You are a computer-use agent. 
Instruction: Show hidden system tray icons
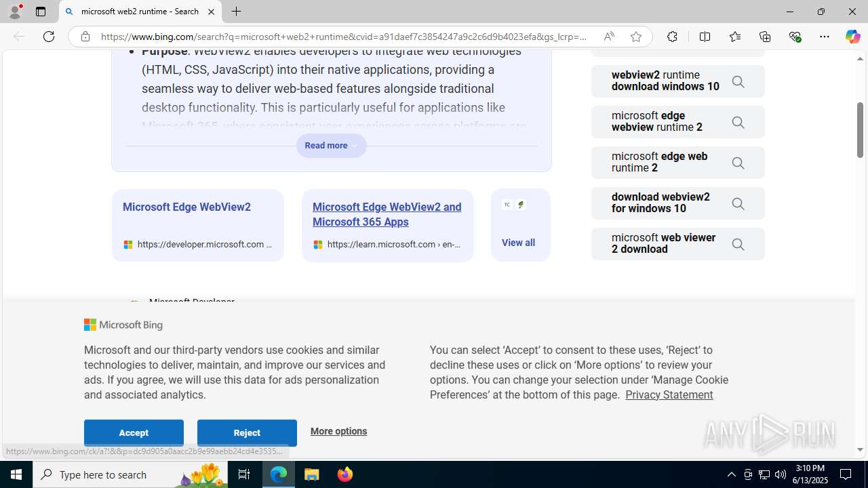(x=731, y=474)
